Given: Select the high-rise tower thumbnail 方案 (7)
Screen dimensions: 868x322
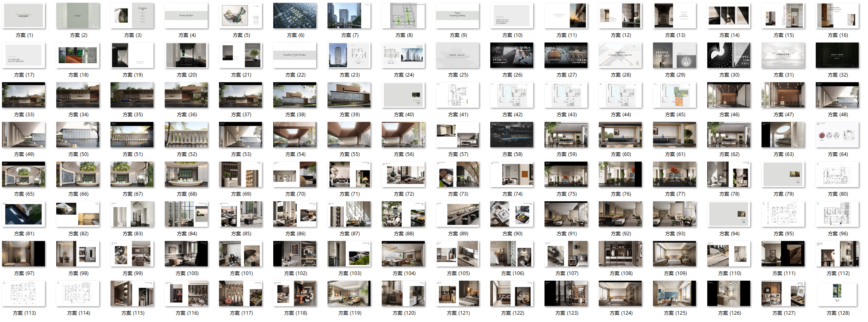Looking at the screenshot, I should pos(349,16).
